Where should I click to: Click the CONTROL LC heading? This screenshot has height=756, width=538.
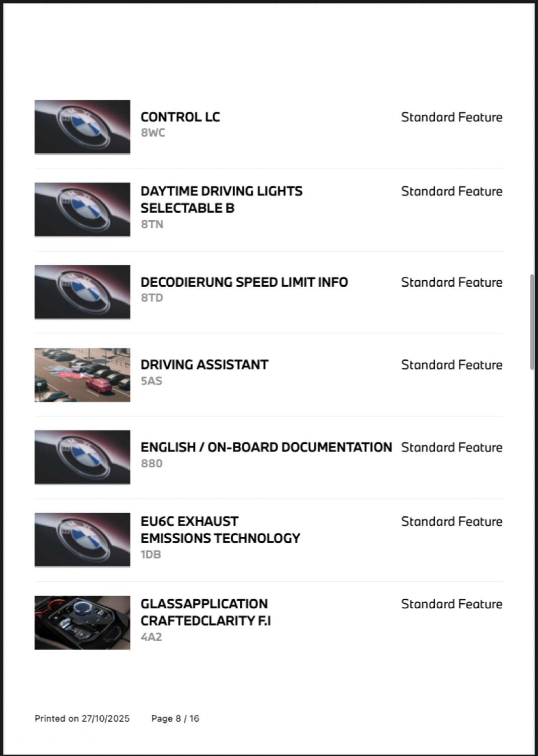pos(180,117)
